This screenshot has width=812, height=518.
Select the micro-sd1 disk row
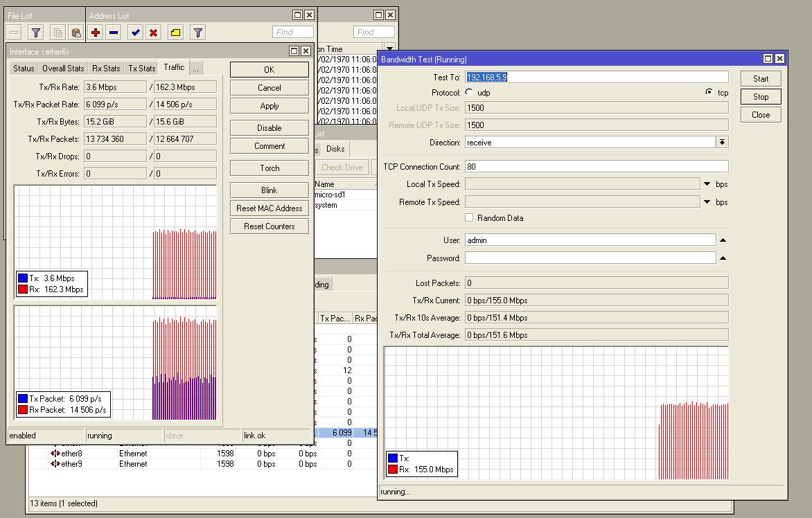pyautogui.click(x=346, y=195)
